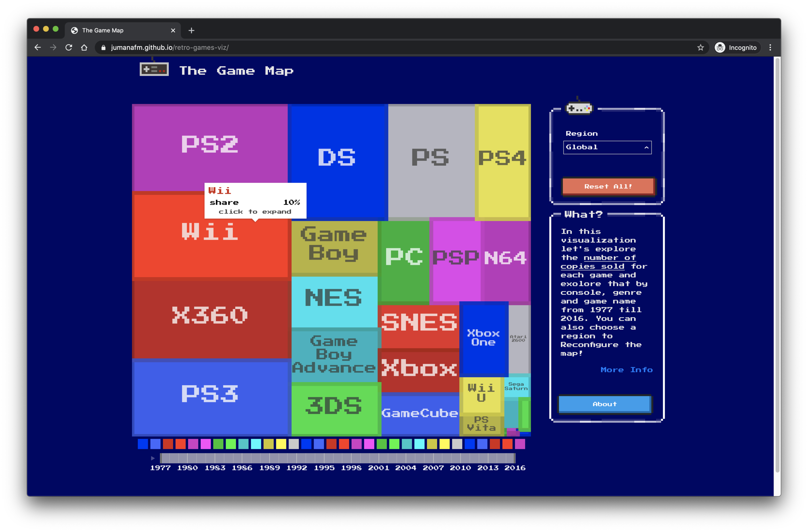Open the More Info link
This screenshot has width=808, height=532.
tap(626, 370)
